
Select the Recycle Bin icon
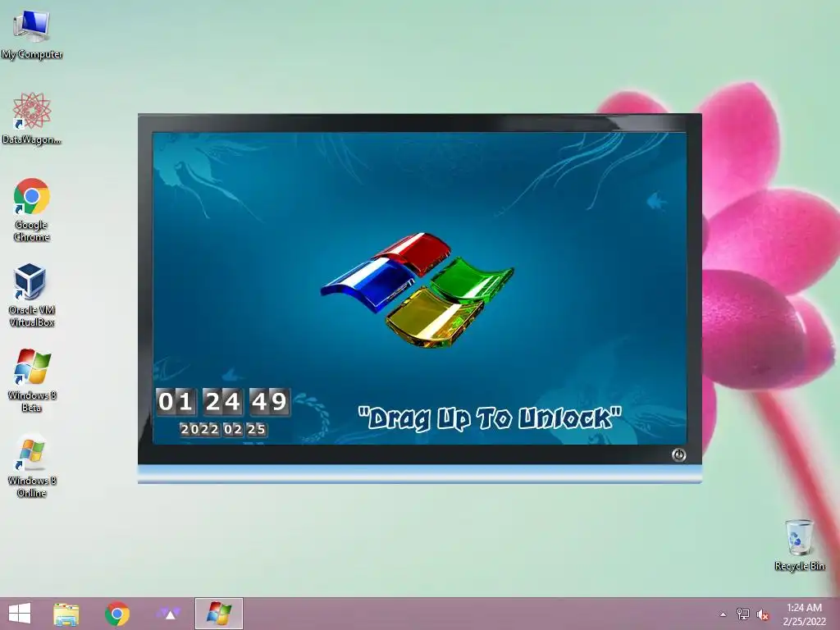pos(799,545)
